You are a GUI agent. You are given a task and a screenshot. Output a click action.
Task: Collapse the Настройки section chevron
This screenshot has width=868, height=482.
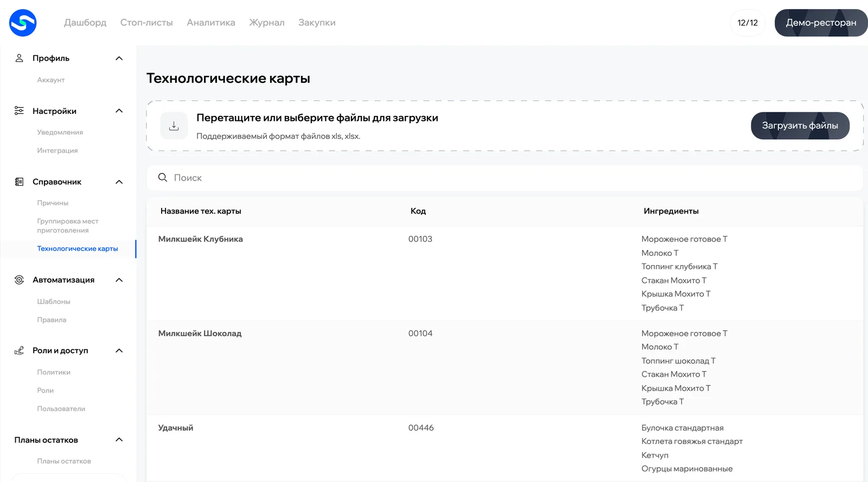(x=119, y=111)
